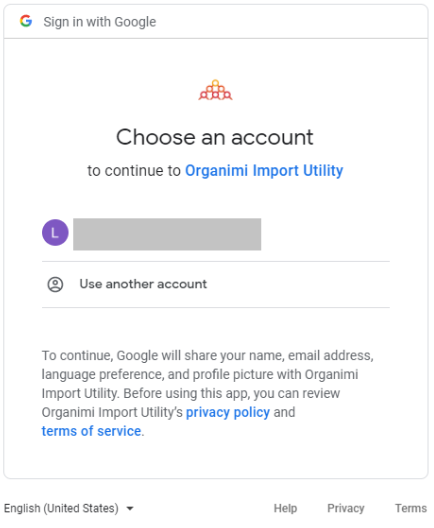Click the Google G logo in header
Screen dimensions: 434x528
point(26,21)
